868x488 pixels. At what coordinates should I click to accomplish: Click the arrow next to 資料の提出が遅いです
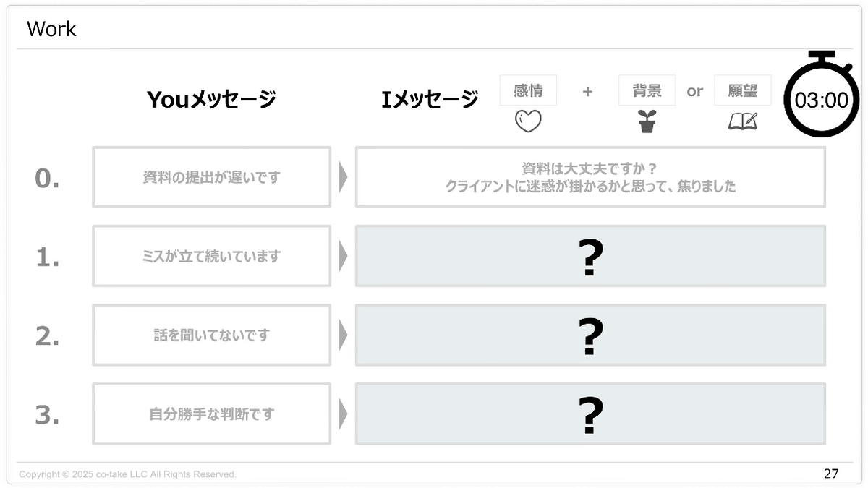coord(343,178)
